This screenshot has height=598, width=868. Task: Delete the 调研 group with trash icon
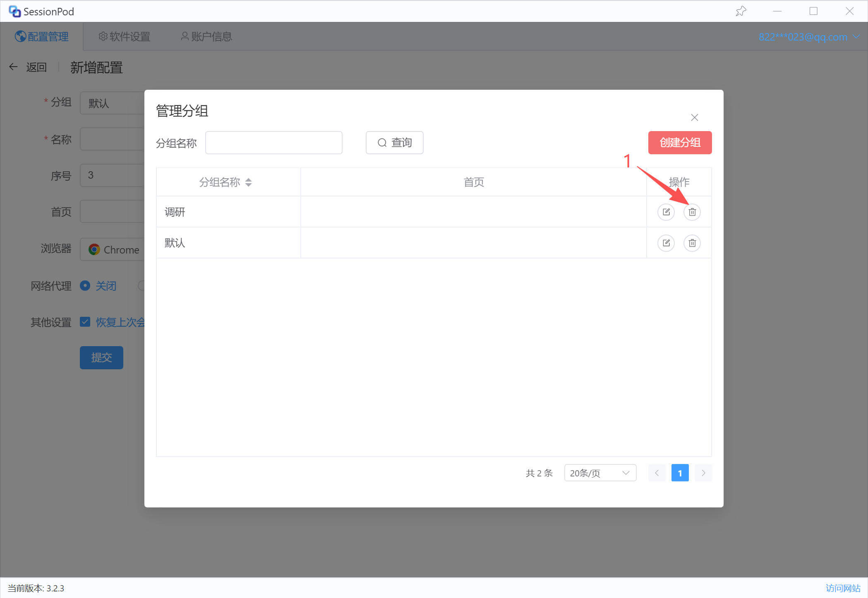click(x=692, y=212)
